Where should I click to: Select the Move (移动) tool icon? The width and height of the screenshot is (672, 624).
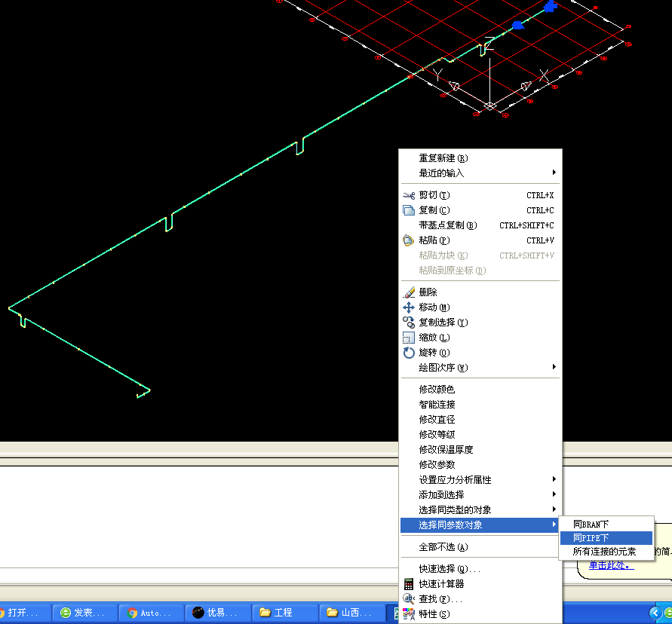tap(409, 307)
